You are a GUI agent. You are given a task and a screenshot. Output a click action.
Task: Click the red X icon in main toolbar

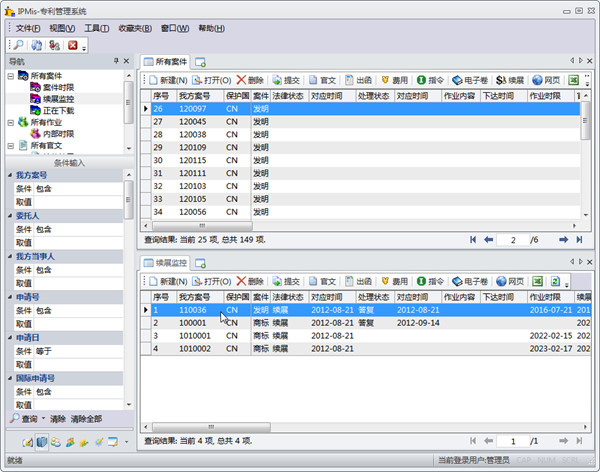pyautogui.click(x=73, y=45)
